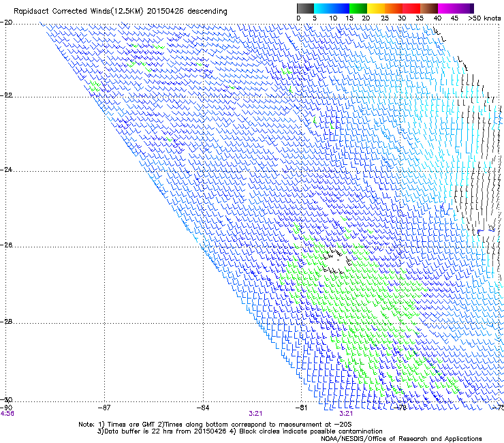Select the yellow 20-25 knots color segment

coord(376,8)
